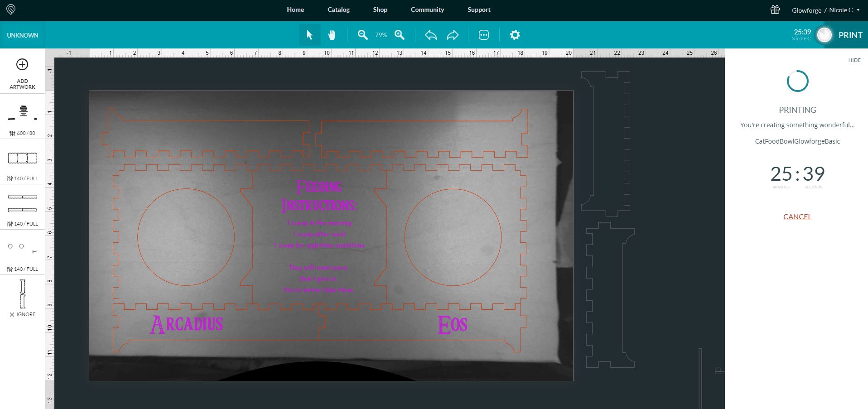Image resolution: width=868 pixels, height=409 pixels.
Task: Zoom out with the minus magnifier
Action: (362, 35)
